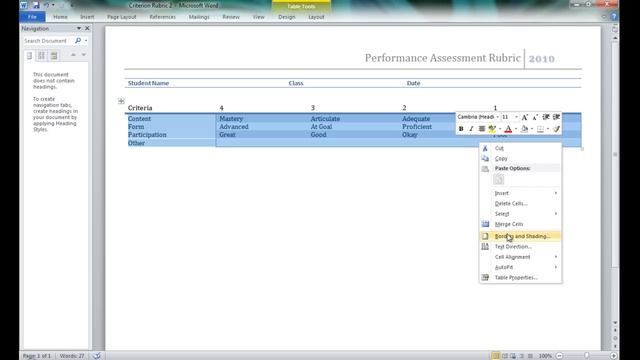Expand the Insert submenu in context menu
The width and height of the screenshot is (640, 360).
520,193
